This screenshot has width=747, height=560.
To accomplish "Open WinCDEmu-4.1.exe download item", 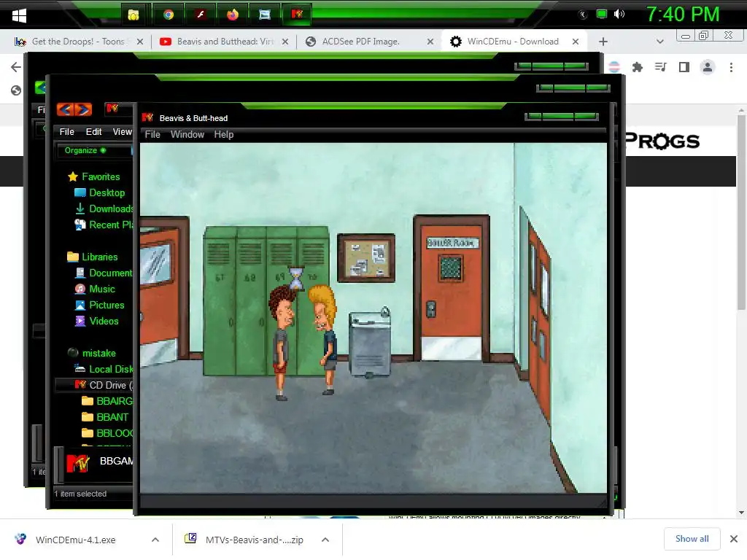I will pos(75,540).
